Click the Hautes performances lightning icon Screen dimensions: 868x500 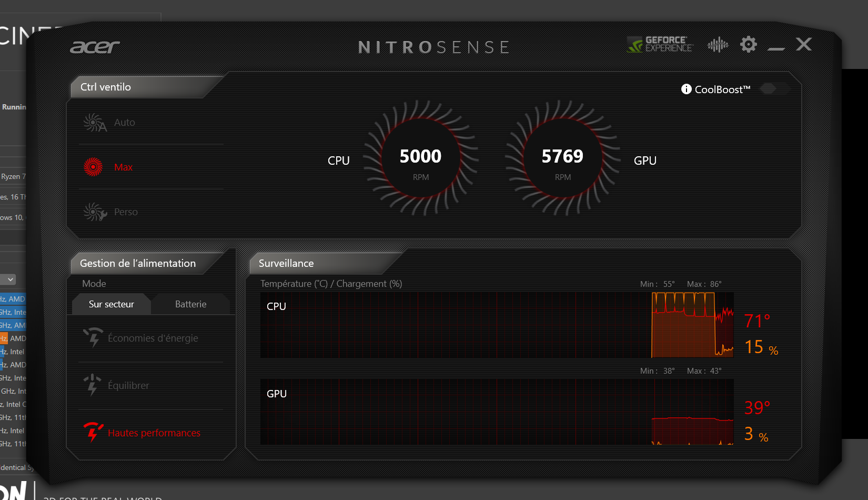pyautogui.click(x=93, y=432)
